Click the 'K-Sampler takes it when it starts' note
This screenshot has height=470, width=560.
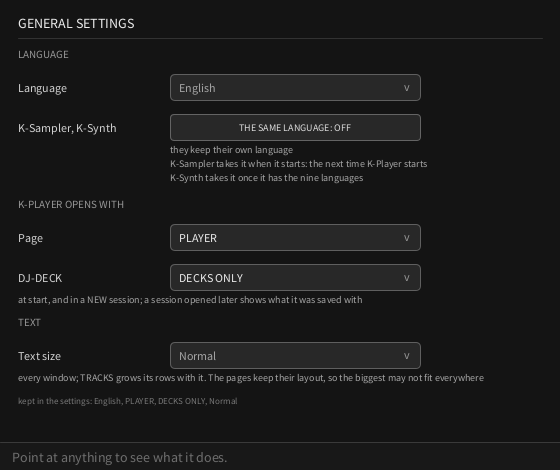point(299,164)
